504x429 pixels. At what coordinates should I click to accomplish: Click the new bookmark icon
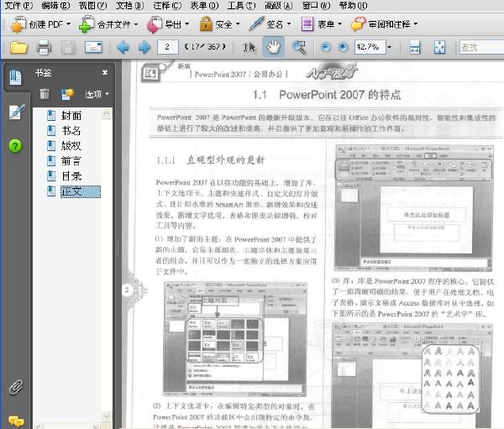coord(67,94)
